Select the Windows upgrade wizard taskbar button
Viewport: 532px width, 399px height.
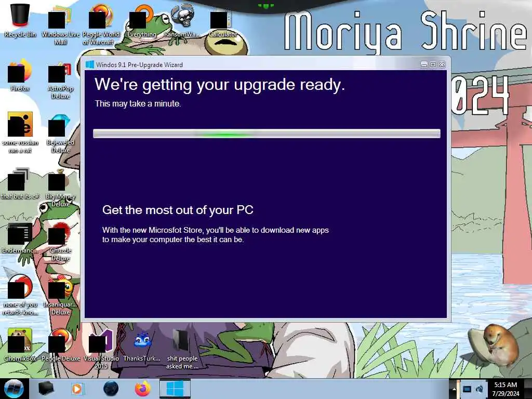click(175, 389)
